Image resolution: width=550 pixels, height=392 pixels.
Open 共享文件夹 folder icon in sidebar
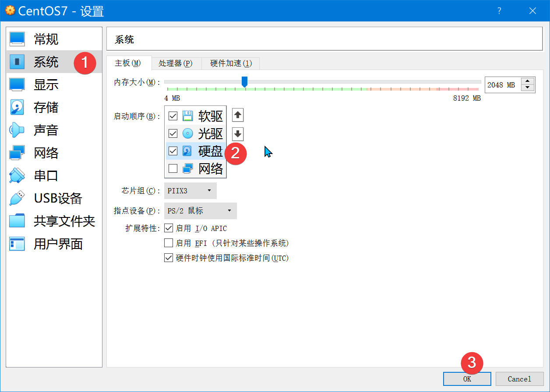tap(18, 221)
